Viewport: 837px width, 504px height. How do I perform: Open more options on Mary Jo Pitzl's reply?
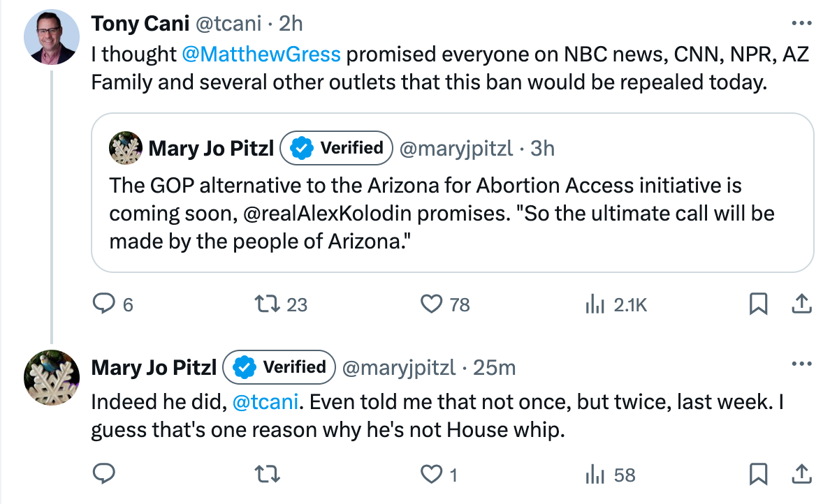[801, 365]
